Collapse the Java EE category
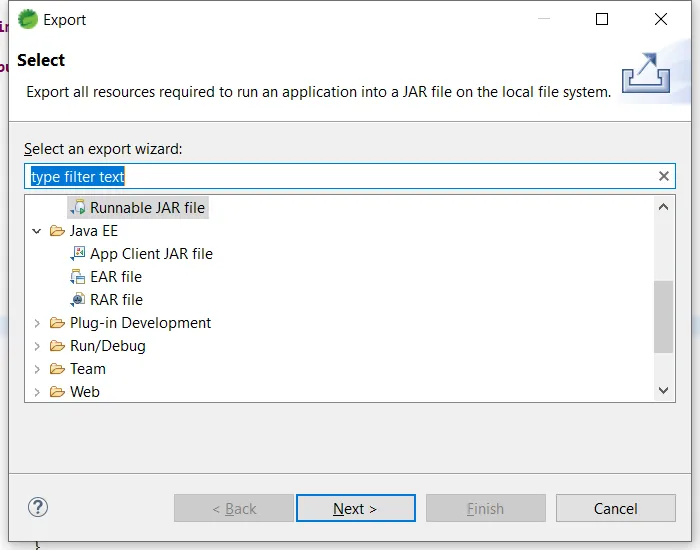Screen dimensions: 700x550 click(37, 231)
